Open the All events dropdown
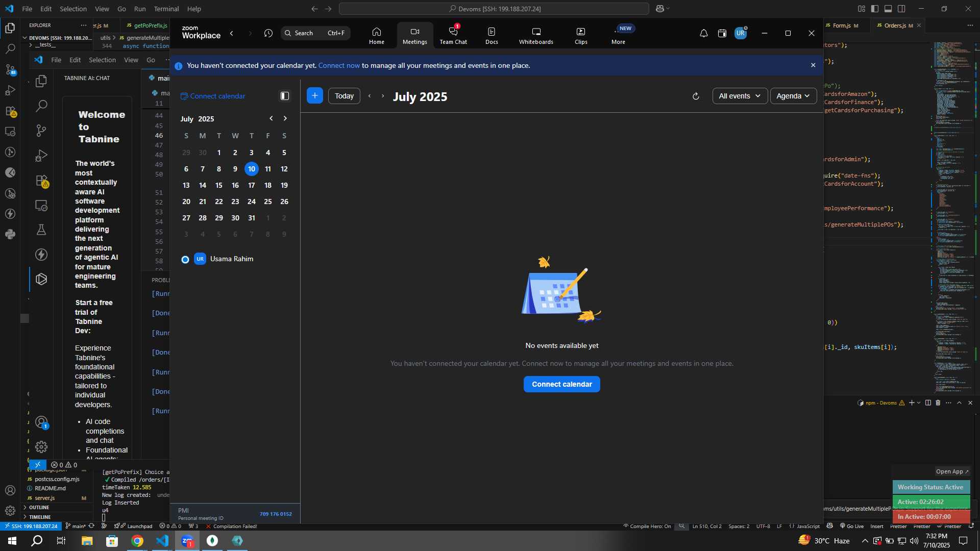 (x=740, y=96)
